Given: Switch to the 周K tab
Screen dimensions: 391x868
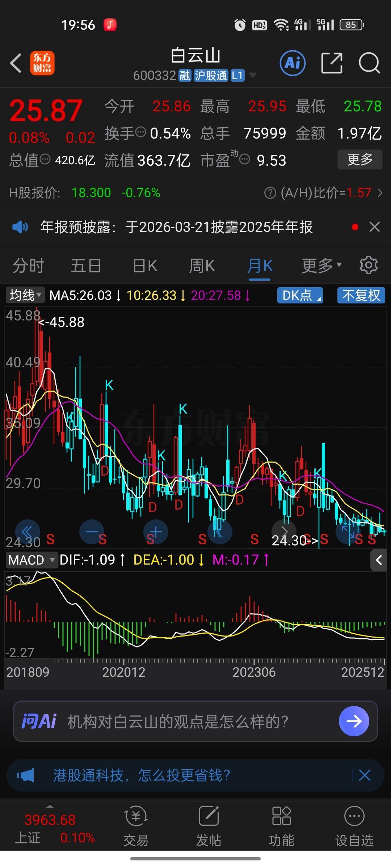Looking at the screenshot, I should pos(202,265).
